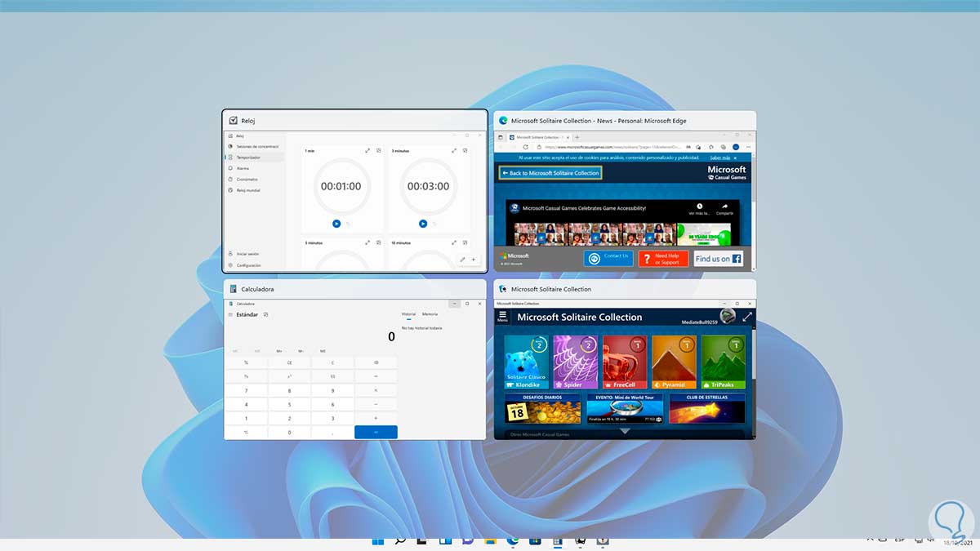Image resolution: width=980 pixels, height=551 pixels.
Task: Open Configuración in Reloj app
Action: point(255,265)
